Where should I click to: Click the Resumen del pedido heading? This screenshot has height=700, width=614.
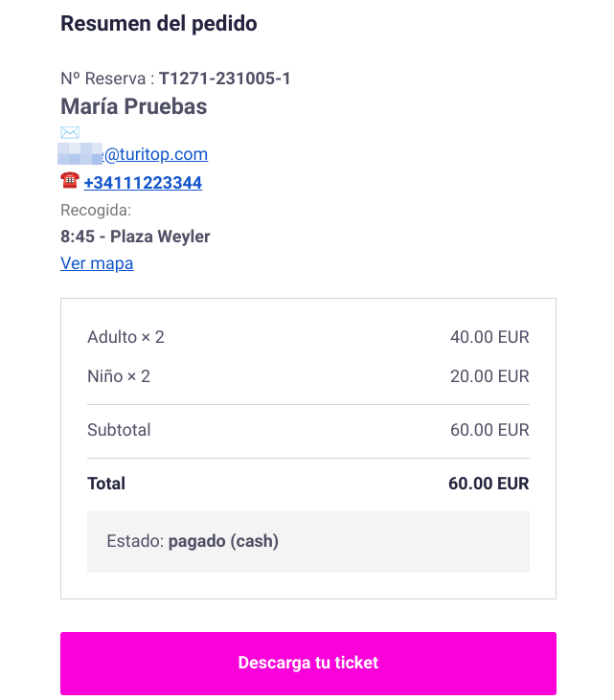click(159, 24)
